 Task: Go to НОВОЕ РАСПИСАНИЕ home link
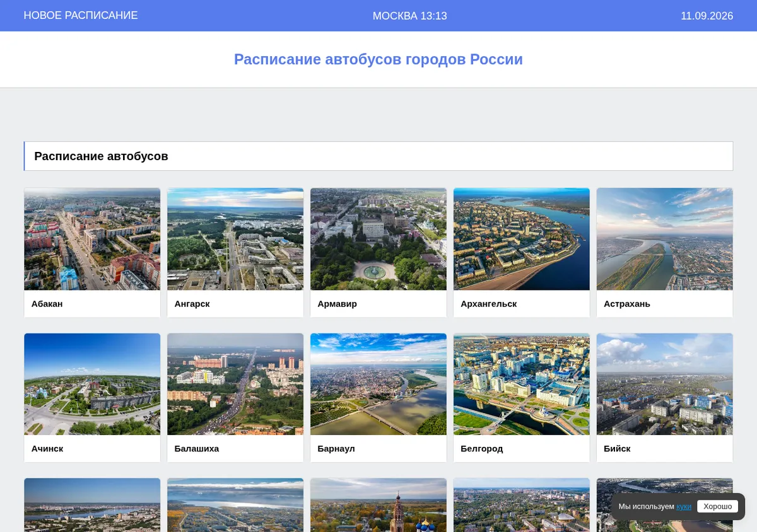coord(81,15)
